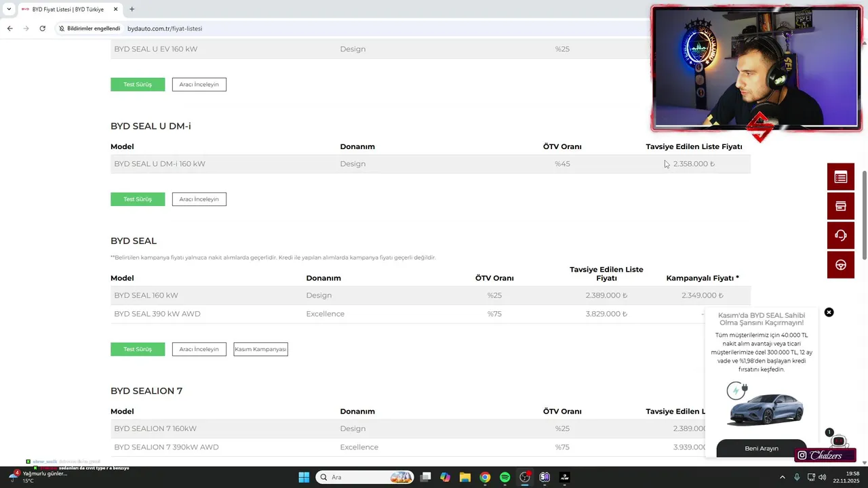
Task: Select the BYD Fiyat Listesi browser tab
Action: (69, 9)
